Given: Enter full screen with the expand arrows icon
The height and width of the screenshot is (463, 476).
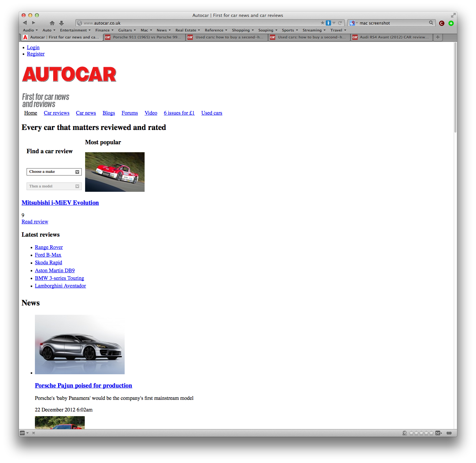Looking at the screenshot, I should (x=453, y=15).
